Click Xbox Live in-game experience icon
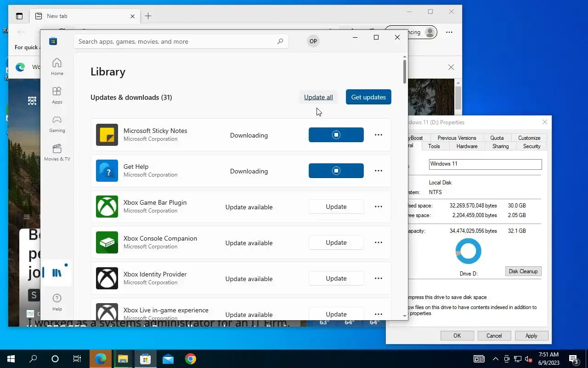Screen dimensions: 588x368 pyautogui.click(x=107, y=312)
